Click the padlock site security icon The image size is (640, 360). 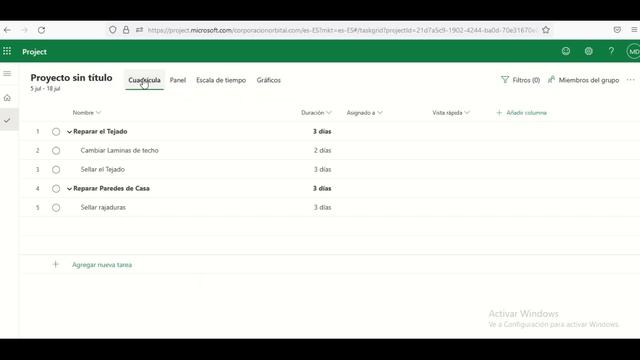tap(126, 30)
